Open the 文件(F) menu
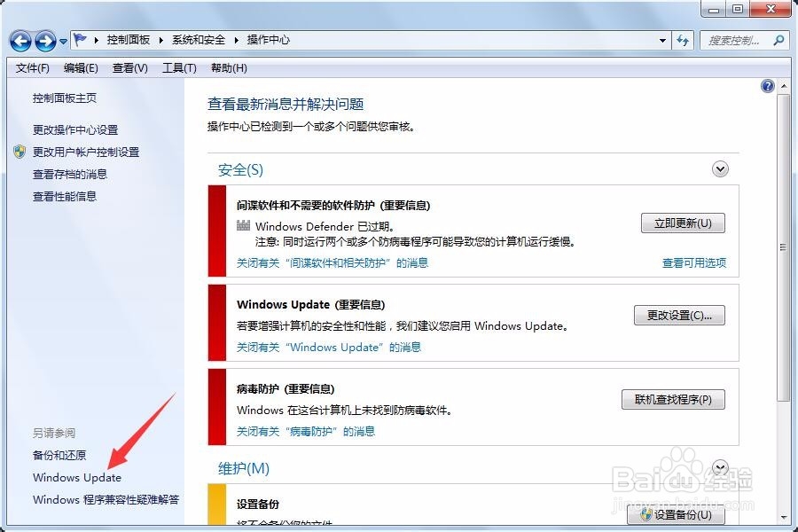This screenshot has width=798, height=532. coord(32,68)
